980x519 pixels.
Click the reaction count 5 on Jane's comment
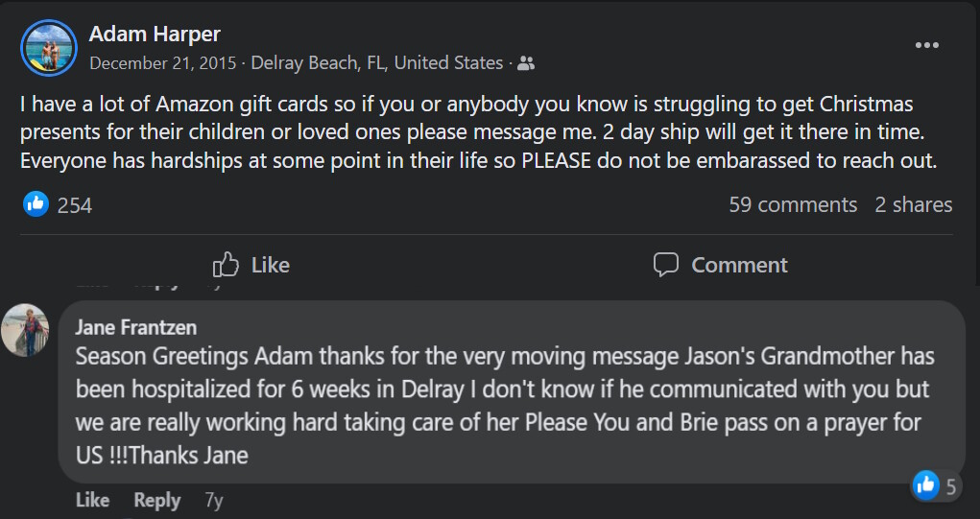(950, 486)
